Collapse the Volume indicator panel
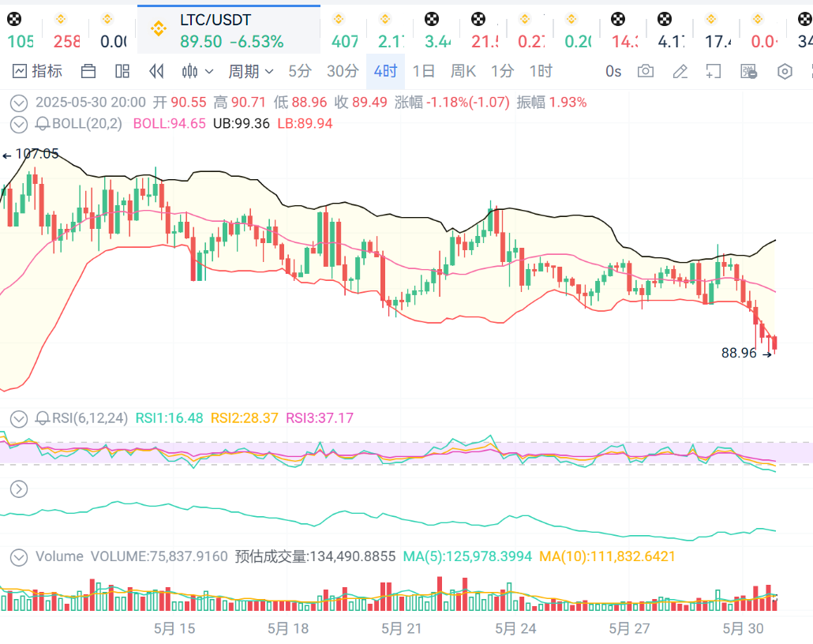Viewport: 813px width, 644px height. (17, 557)
